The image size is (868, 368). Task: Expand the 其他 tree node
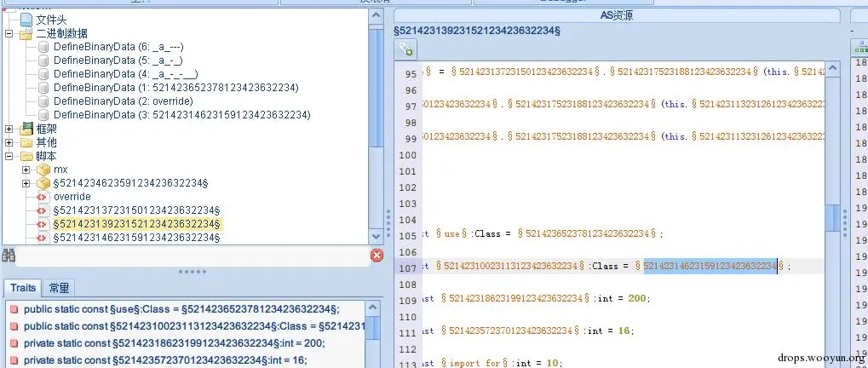tap(9, 143)
